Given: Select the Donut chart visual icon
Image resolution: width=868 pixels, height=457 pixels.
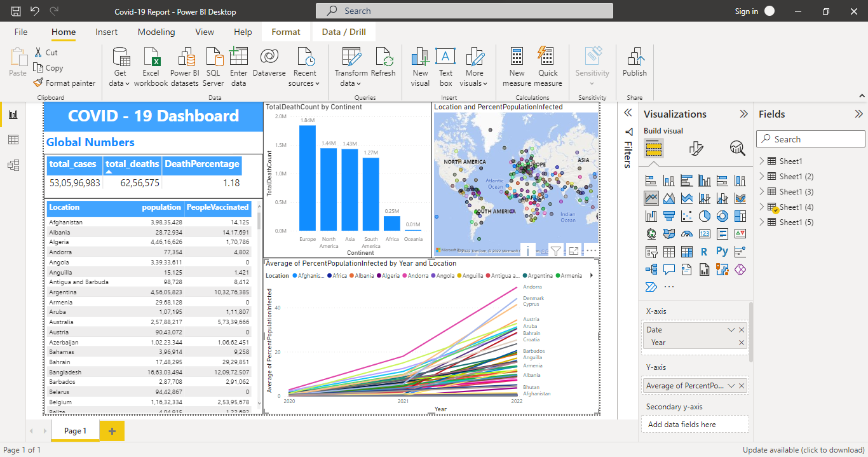Looking at the screenshot, I should coord(722,215).
